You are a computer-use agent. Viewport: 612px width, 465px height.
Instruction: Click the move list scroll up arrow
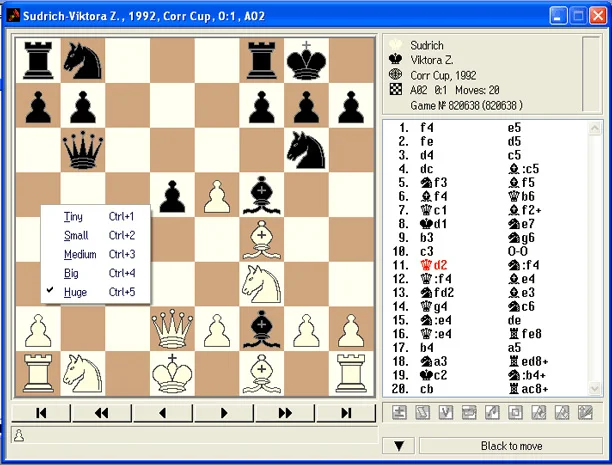[x=594, y=128]
